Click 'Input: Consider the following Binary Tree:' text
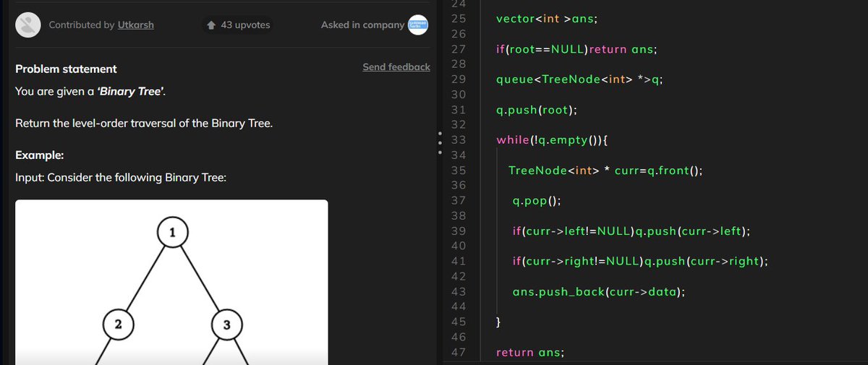This screenshot has width=868, height=365. point(121,176)
